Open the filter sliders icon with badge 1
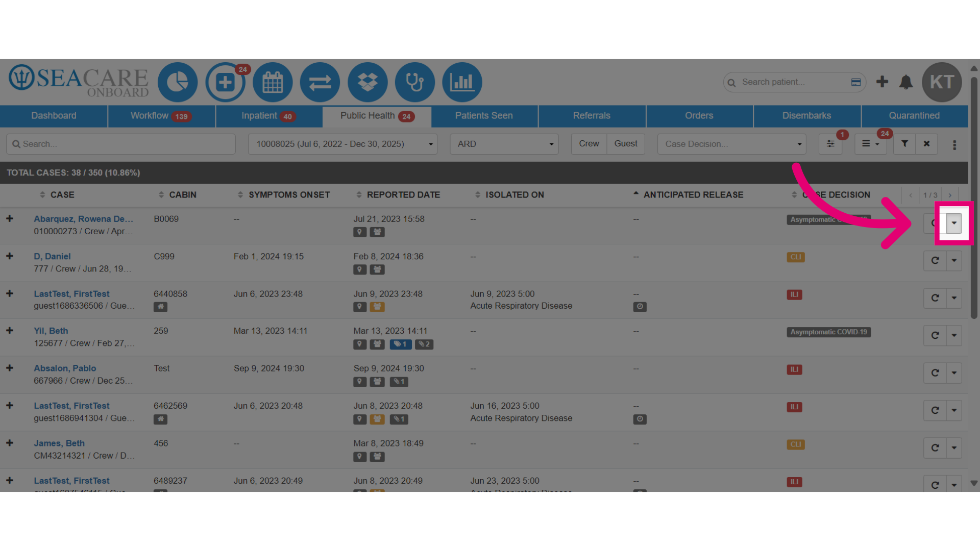 click(x=830, y=144)
